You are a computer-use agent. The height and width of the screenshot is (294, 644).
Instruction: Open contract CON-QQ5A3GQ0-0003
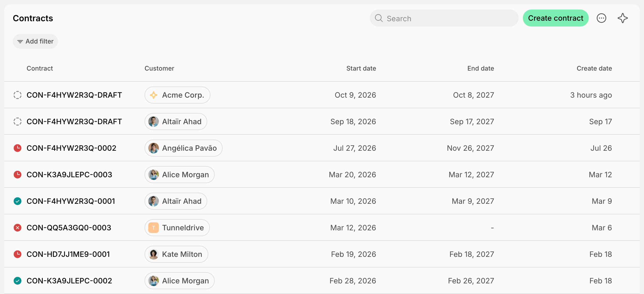pyautogui.click(x=69, y=228)
